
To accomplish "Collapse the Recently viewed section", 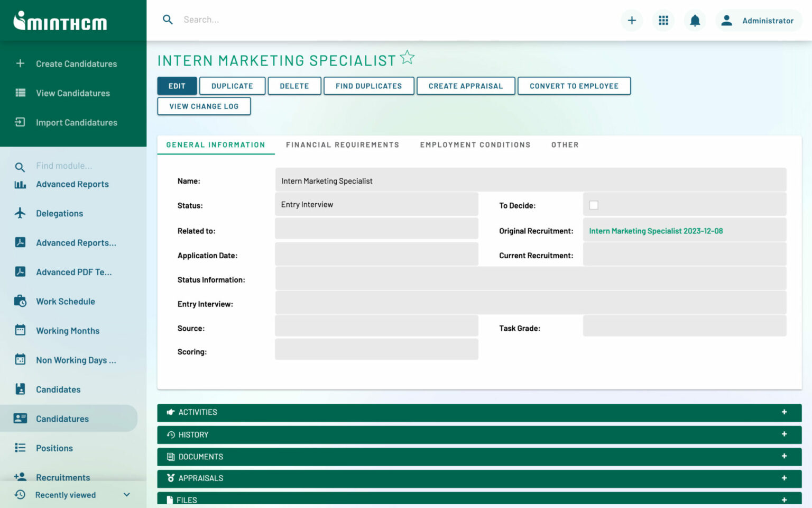I will 126,495.
